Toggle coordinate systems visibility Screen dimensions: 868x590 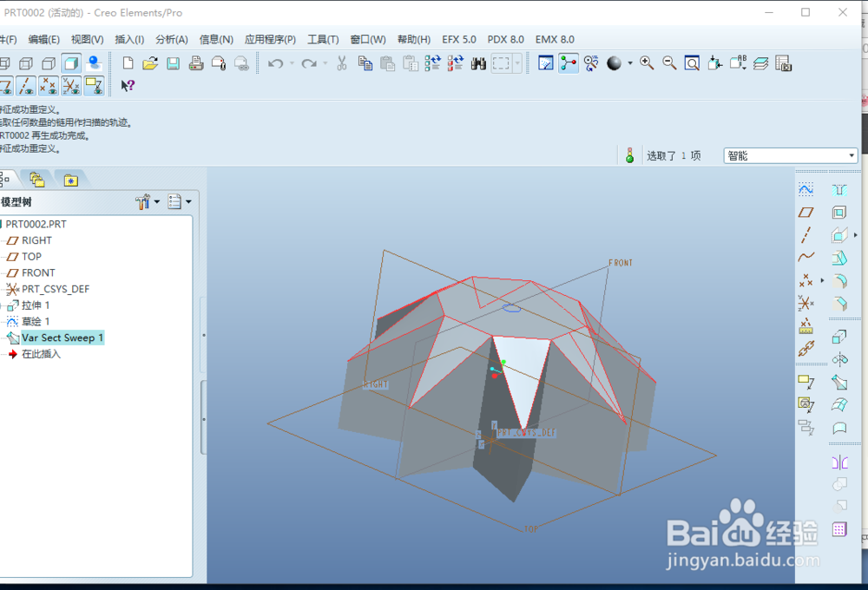(x=71, y=86)
